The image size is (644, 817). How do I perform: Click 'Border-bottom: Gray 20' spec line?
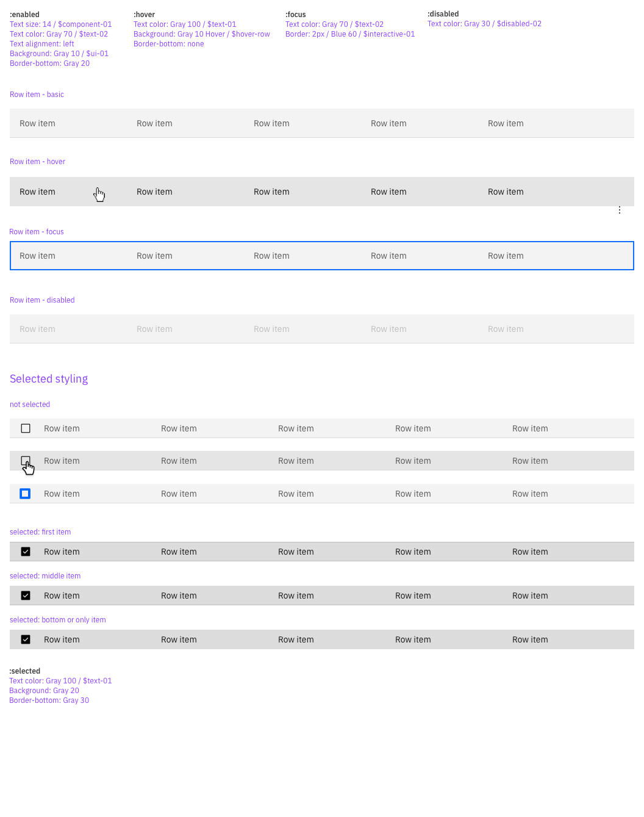50,63
